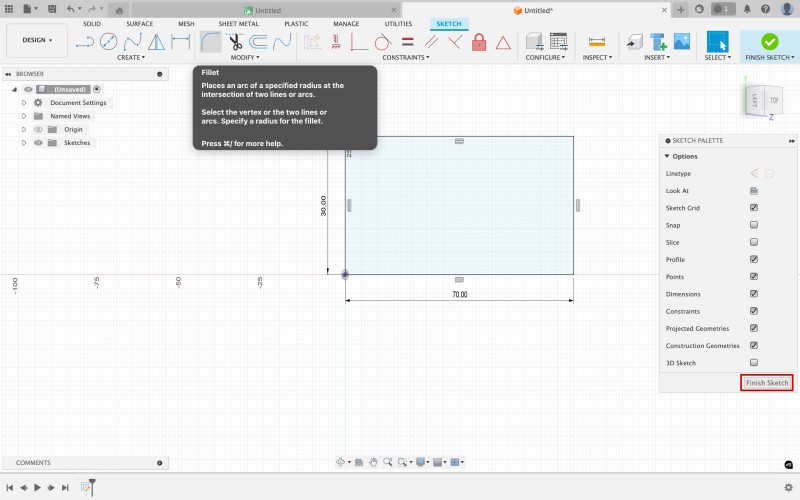Select the Pan hand tool
The width and height of the screenshot is (800, 500).
point(373,462)
